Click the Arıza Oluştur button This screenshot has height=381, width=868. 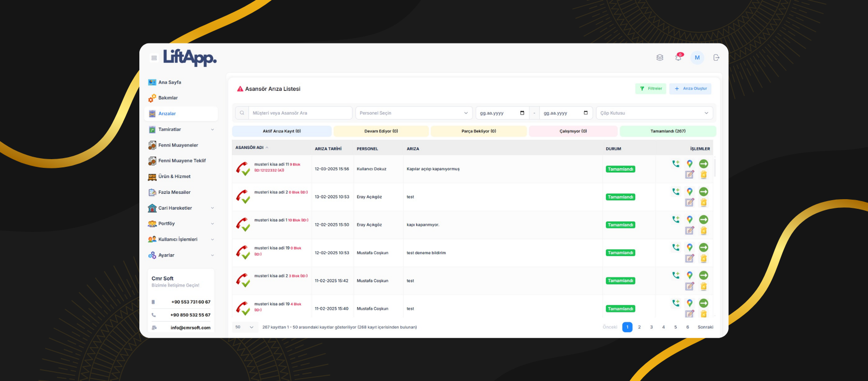690,89
